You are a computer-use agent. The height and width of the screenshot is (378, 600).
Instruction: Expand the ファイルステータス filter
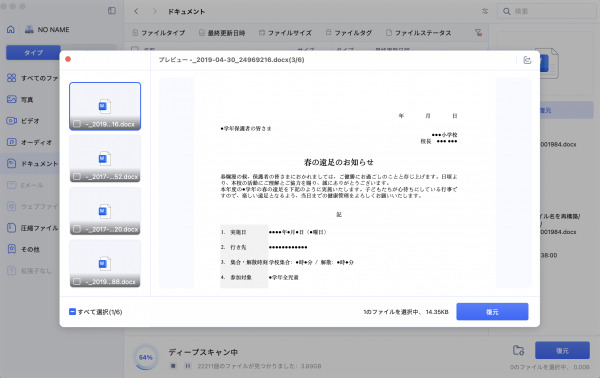pos(418,33)
